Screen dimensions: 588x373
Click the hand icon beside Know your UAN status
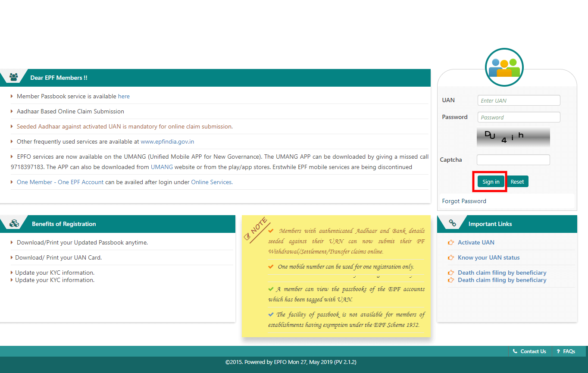click(451, 257)
